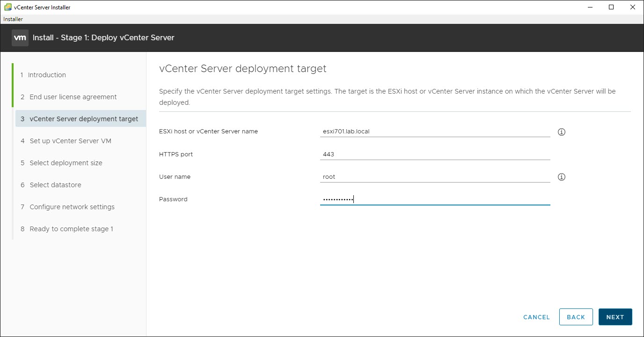Click the NEXT button

click(x=615, y=317)
